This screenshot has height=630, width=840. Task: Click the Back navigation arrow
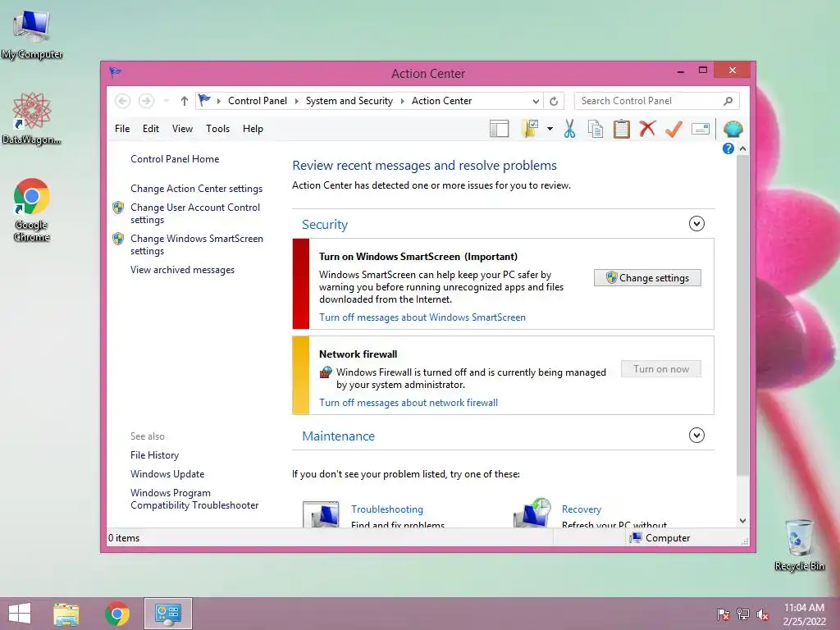point(123,101)
